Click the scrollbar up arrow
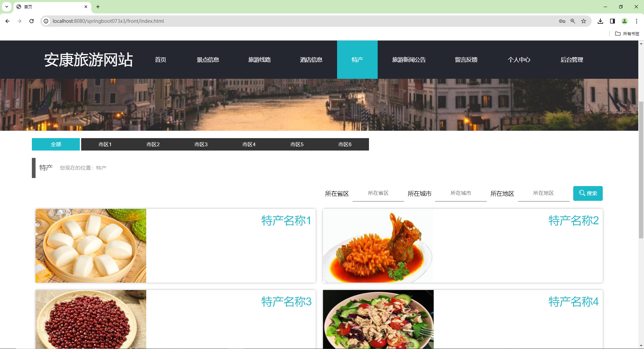The width and height of the screenshot is (644, 349). click(x=641, y=44)
